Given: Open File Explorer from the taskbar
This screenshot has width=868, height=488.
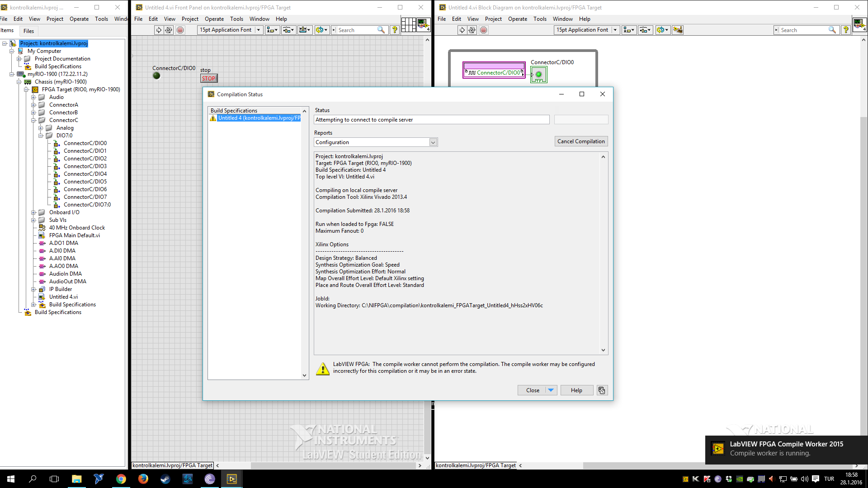Looking at the screenshot, I should pos(77,479).
